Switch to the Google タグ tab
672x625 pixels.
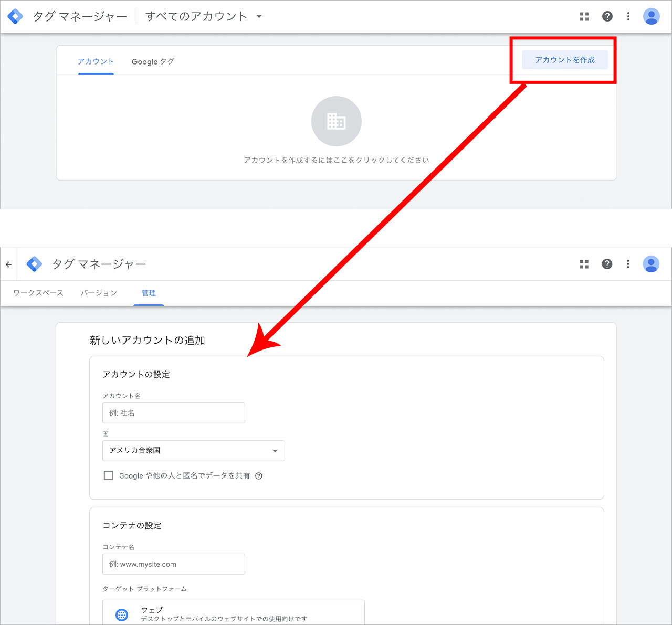[153, 61]
